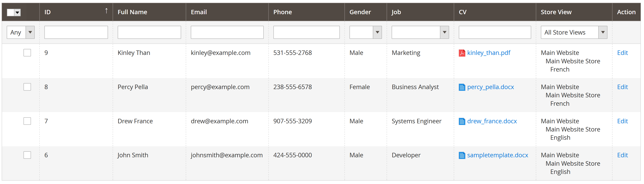Sort by the Email column header
This screenshot has width=644, height=184.
199,12
